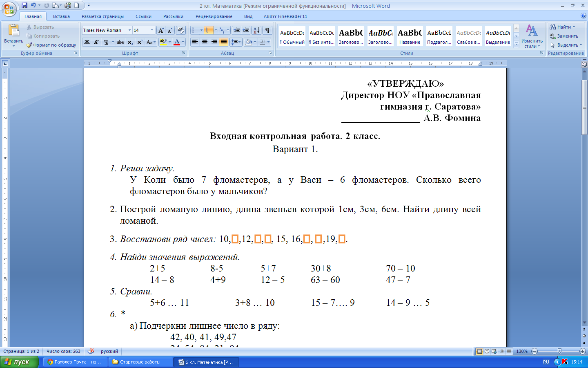588x368 pixels.
Task: Align text to the left
Action: pyautogui.click(x=195, y=42)
